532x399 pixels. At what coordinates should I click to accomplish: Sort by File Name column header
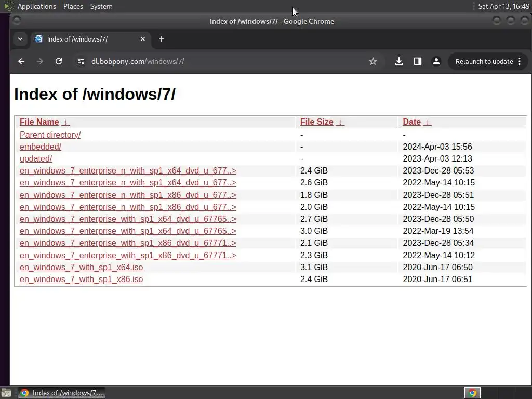[39, 122]
